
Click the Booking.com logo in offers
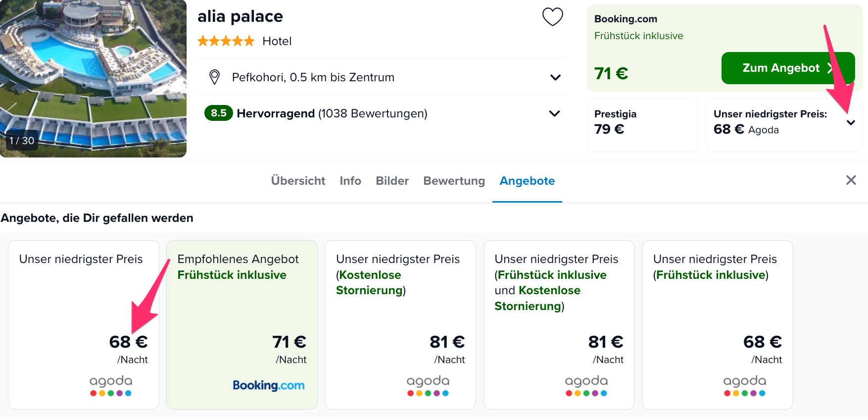(269, 385)
